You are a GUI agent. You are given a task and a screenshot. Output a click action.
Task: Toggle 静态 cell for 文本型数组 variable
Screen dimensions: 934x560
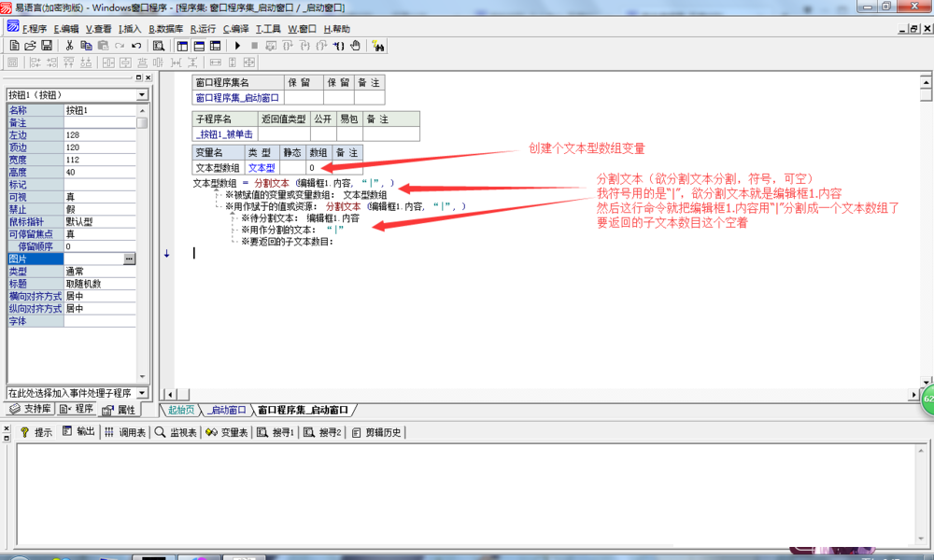(x=291, y=167)
